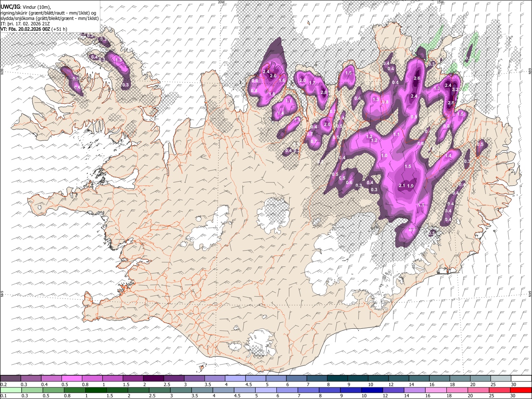Pick the deep blue 10 swatch in lower legend

pyautogui.click(x=372, y=390)
